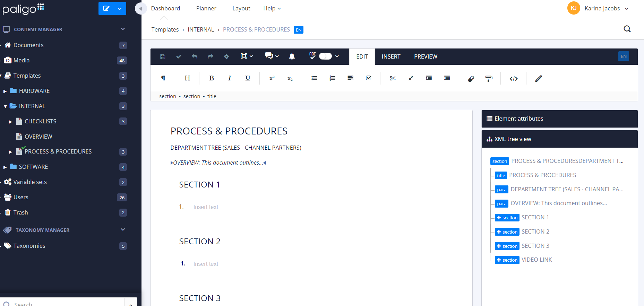Click the search magnifier icon top right

point(627,29)
